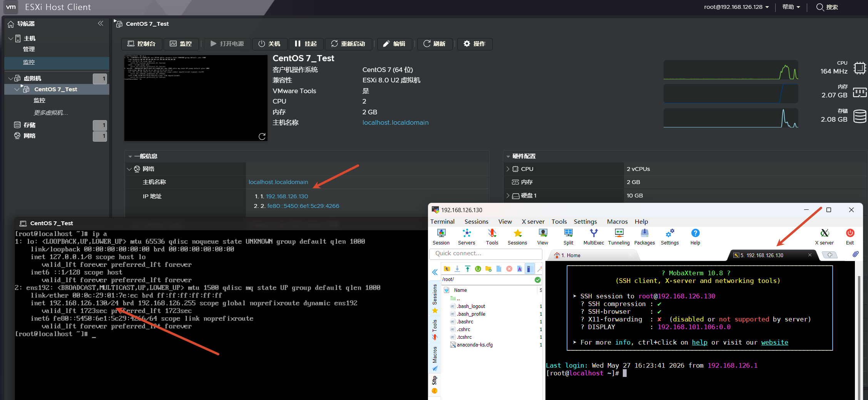Click the 编辑 edit button
Viewport: 868px width, 400px height.
[394, 44]
